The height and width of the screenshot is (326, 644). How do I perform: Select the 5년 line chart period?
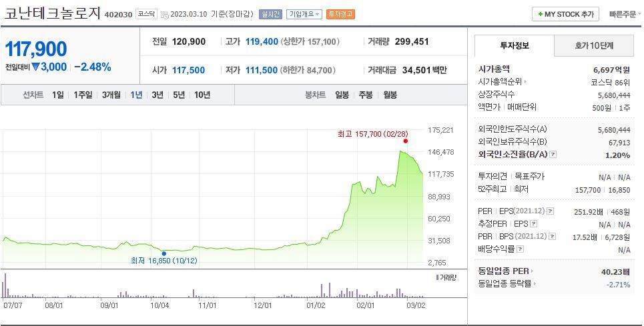point(179,95)
